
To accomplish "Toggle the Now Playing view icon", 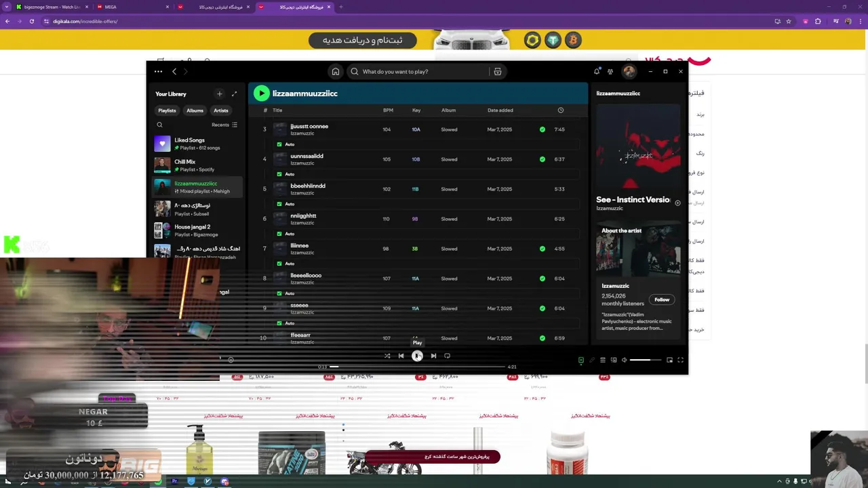I will pyautogui.click(x=581, y=360).
